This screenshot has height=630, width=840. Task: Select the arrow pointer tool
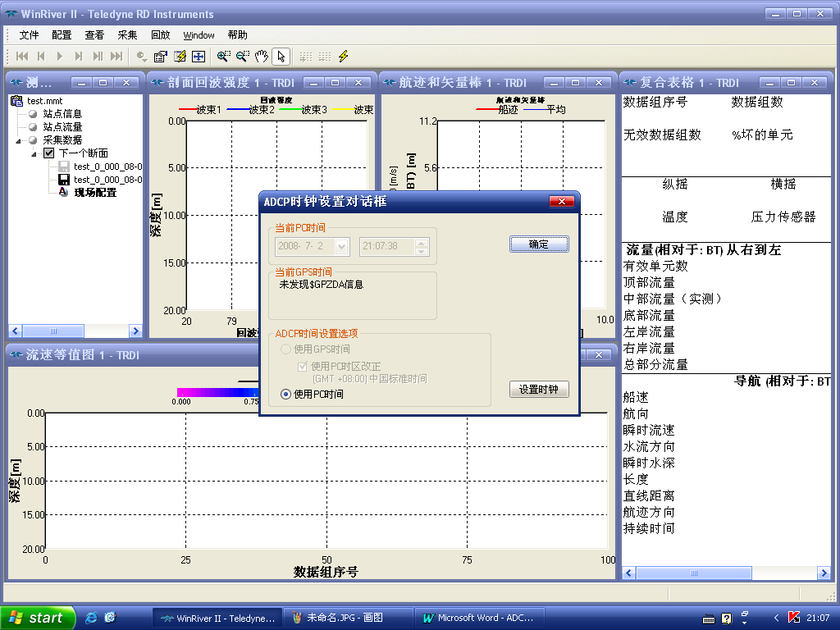(280, 57)
